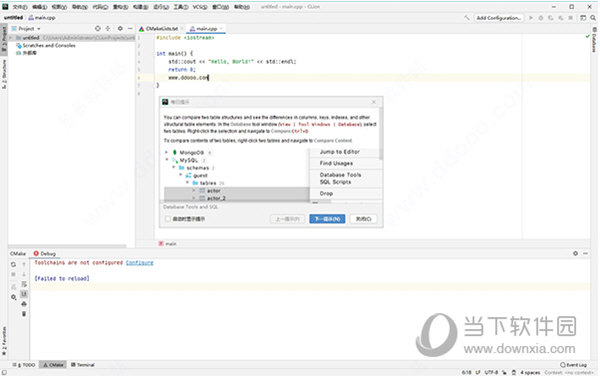Hide the CMake tool window with minus
This screenshot has height=378, width=600.
pyautogui.click(x=585, y=253)
